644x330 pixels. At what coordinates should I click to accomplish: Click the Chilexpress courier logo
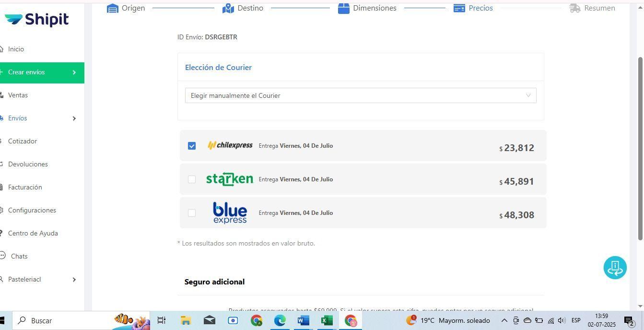pyautogui.click(x=230, y=145)
